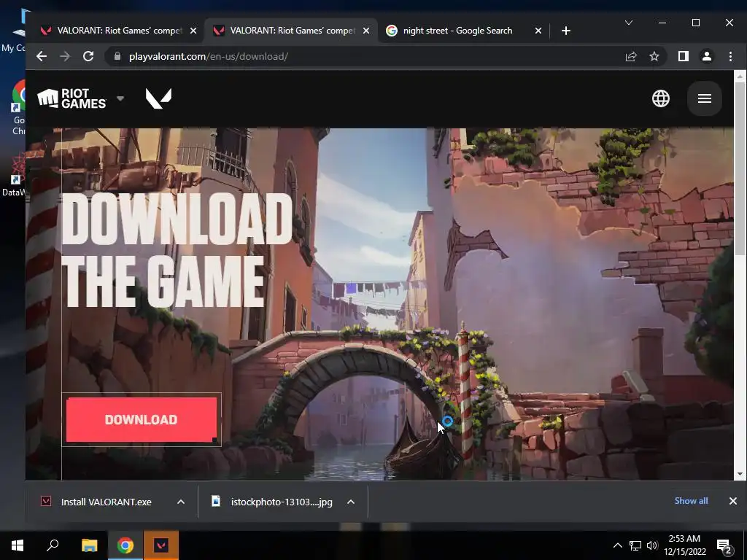747x560 pixels.
Task: Share this page icon in address bar
Action: click(631, 56)
